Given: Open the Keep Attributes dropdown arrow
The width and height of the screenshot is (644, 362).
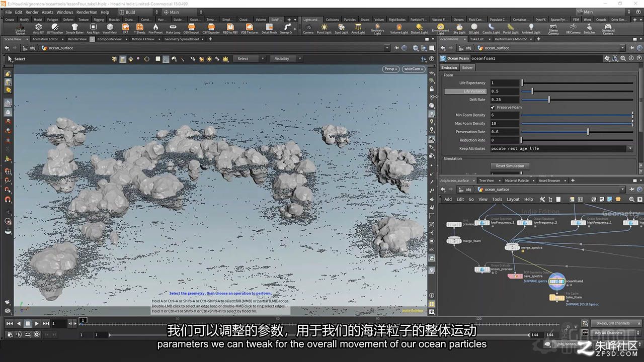Looking at the screenshot, I should pyautogui.click(x=630, y=148).
